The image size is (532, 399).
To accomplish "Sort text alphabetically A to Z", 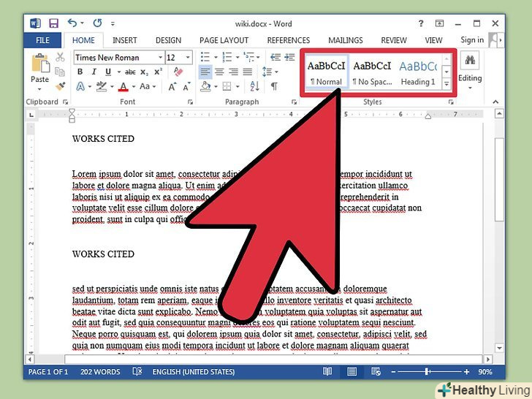I will [x=254, y=86].
